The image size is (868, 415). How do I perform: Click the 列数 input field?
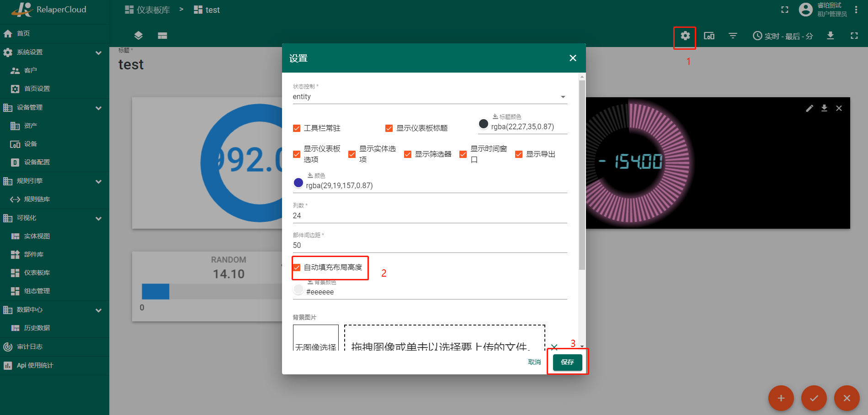pos(430,215)
